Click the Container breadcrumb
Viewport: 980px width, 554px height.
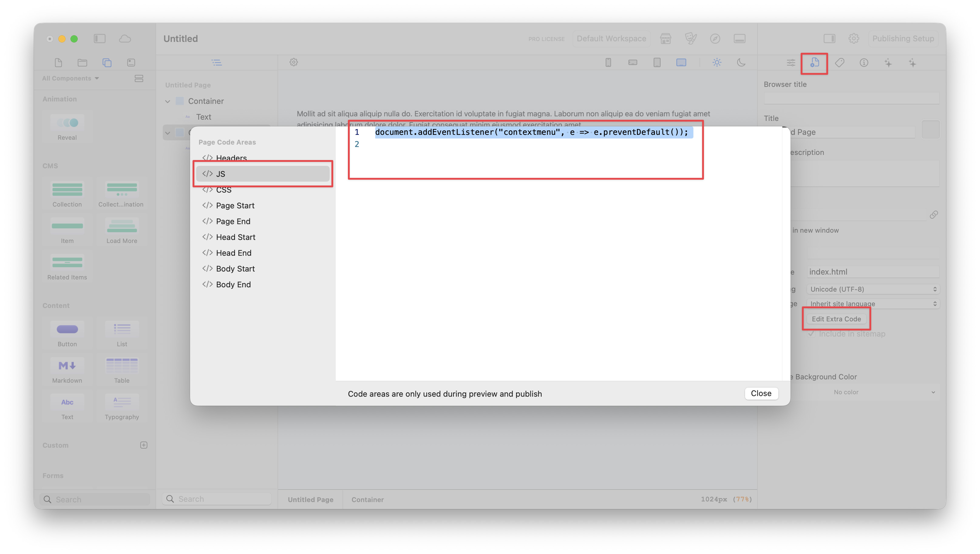pos(367,499)
